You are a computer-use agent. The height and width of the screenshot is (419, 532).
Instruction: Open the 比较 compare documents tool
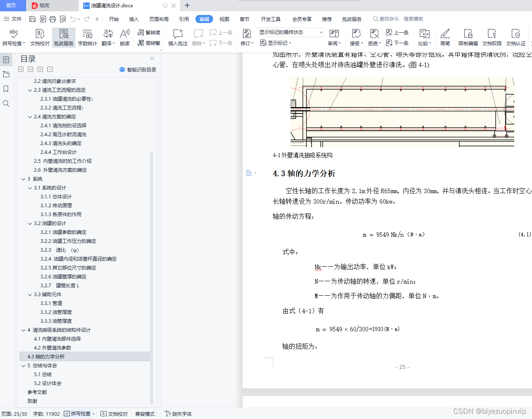pyautogui.click(x=425, y=38)
